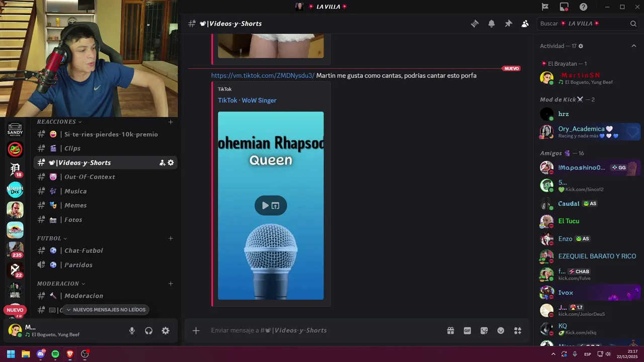Open the Fotos channel
Viewport: 644px width, 362px height.
click(105, 220)
